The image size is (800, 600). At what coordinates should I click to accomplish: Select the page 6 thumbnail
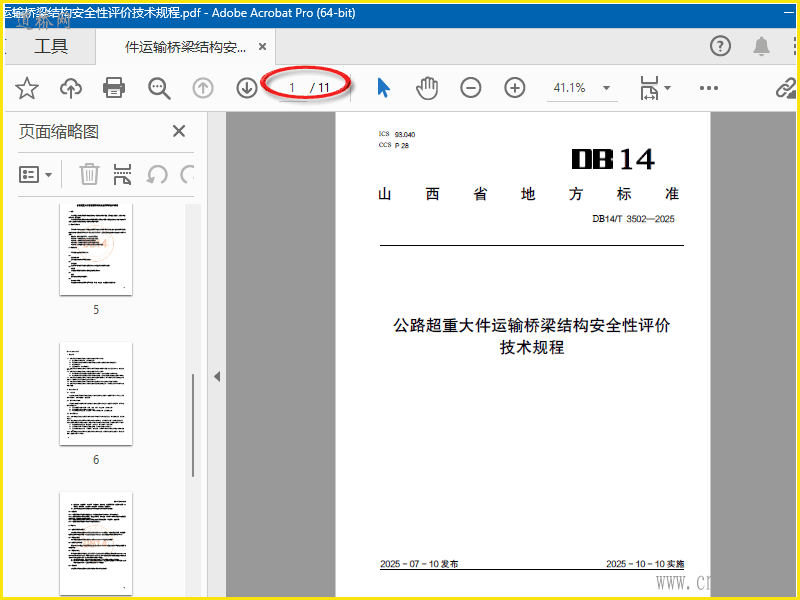[x=96, y=393]
